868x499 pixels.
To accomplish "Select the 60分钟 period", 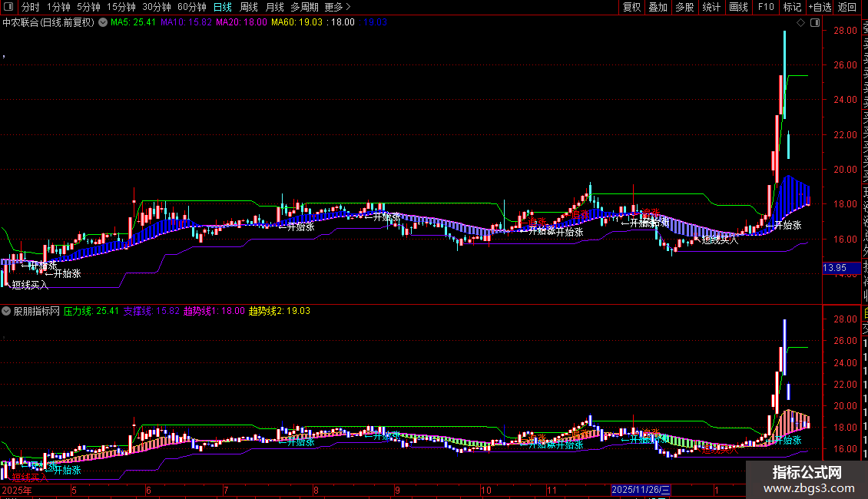I will coord(192,7).
